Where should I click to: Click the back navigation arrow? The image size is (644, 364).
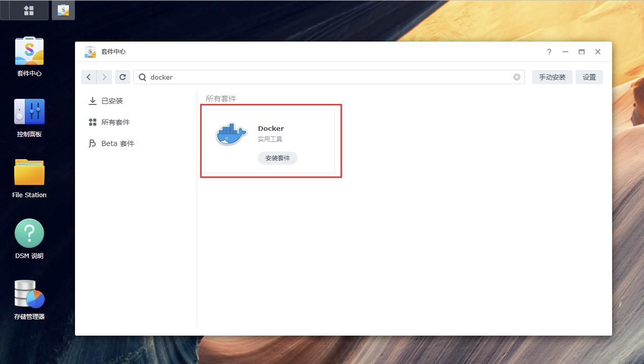pyautogui.click(x=88, y=77)
